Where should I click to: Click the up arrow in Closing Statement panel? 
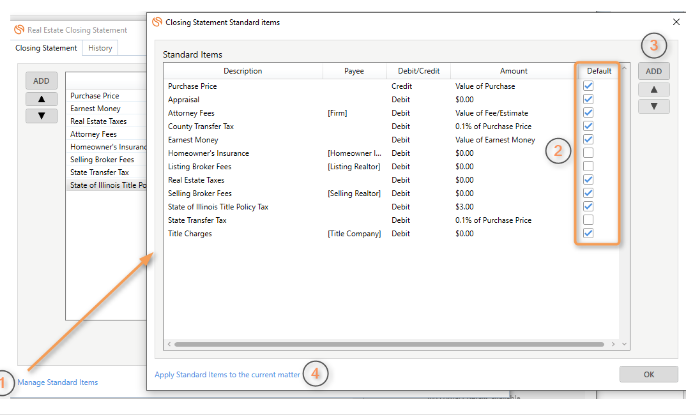pyautogui.click(x=41, y=98)
